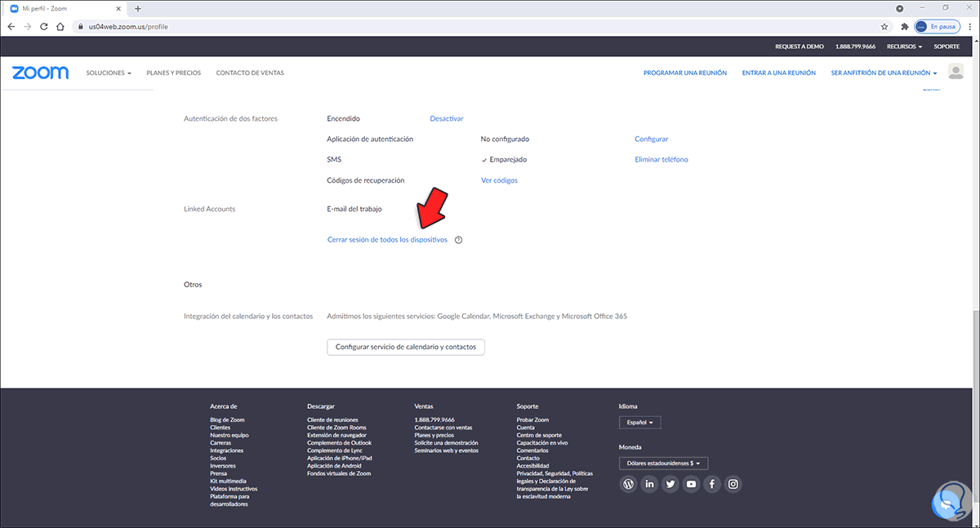Image resolution: width=980 pixels, height=528 pixels.
Task: Click Ver códigos link
Action: coord(499,180)
